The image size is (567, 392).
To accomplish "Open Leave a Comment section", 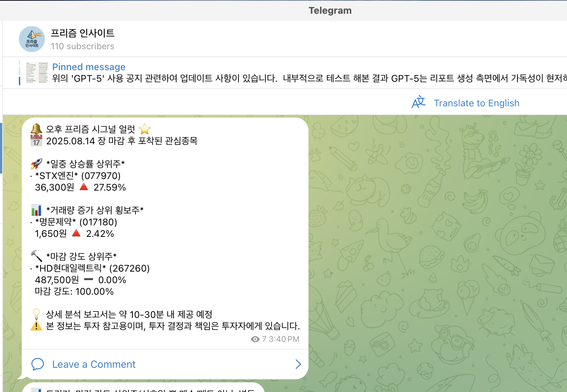I will tap(165, 364).
